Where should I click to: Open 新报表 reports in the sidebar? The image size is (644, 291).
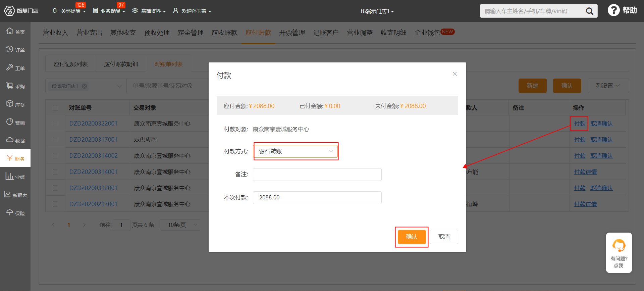pos(15,195)
